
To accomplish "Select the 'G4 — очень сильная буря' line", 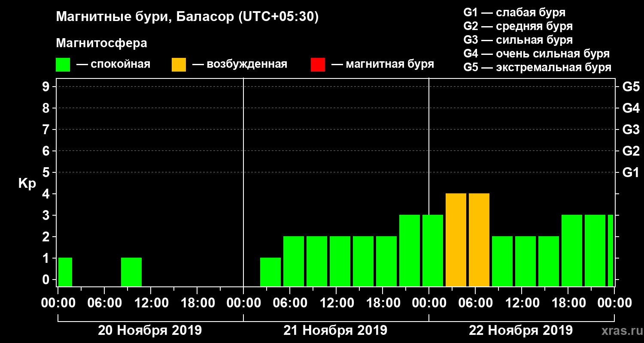I will pyautogui.click(x=537, y=54).
